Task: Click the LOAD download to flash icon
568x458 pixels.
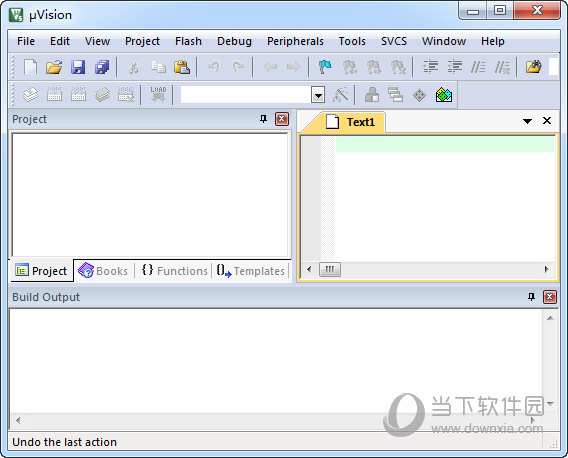Action: (158, 95)
